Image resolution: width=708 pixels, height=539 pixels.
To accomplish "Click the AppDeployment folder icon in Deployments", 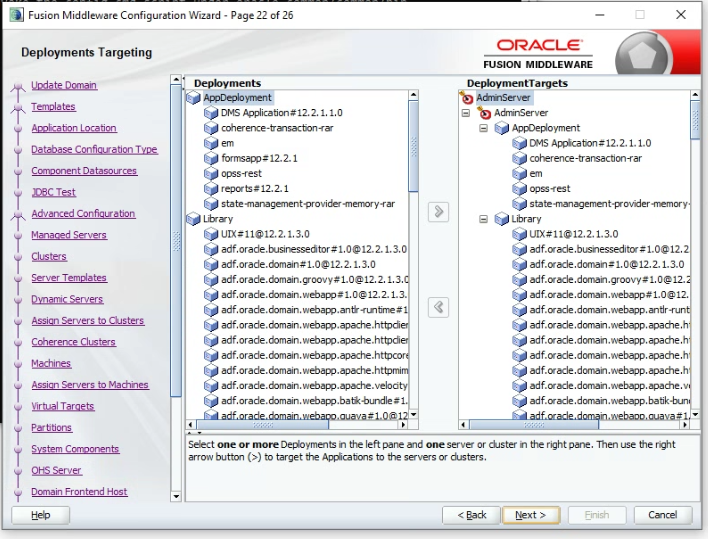I will 194,98.
